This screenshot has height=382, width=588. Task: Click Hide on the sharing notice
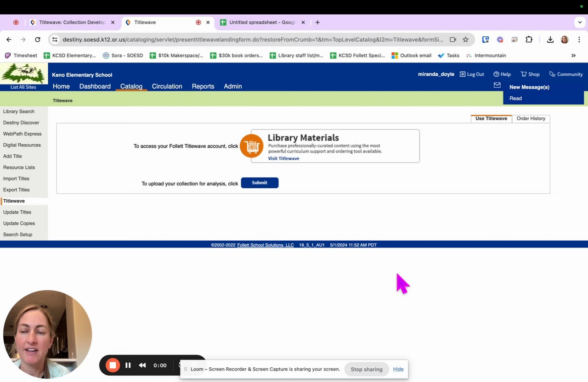coord(398,369)
